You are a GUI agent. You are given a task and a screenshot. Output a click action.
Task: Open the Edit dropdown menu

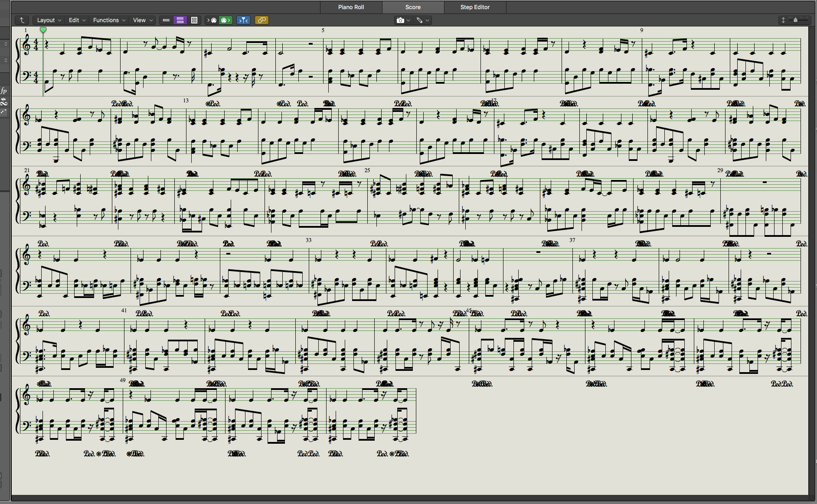(77, 20)
